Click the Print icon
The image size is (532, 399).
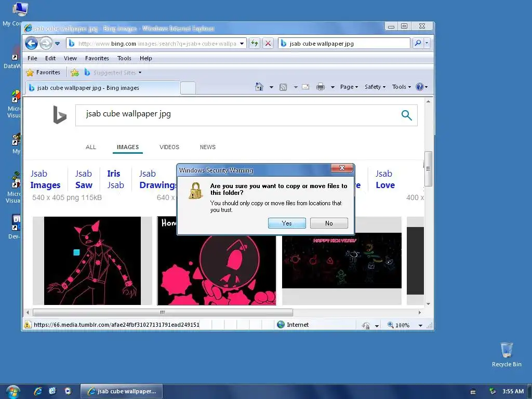[x=320, y=87]
